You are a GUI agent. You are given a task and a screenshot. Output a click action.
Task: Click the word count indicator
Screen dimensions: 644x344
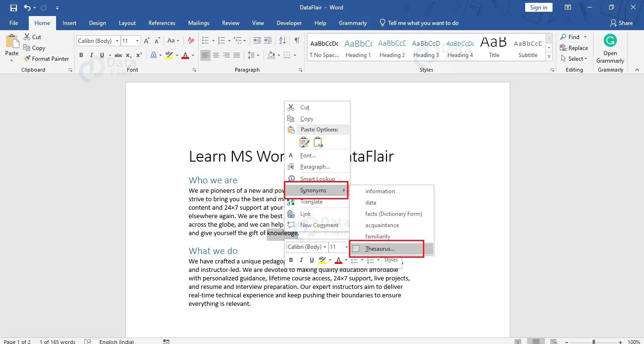click(57, 341)
